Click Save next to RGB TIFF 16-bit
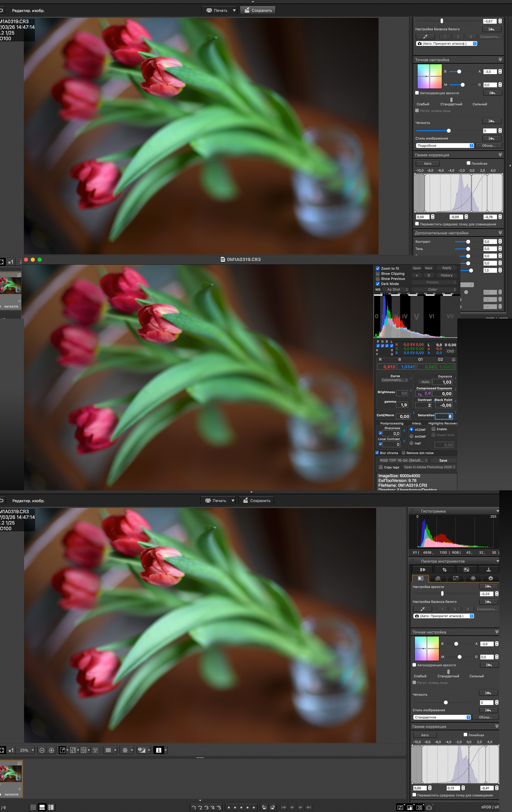The width and height of the screenshot is (512, 812). point(443,461)
